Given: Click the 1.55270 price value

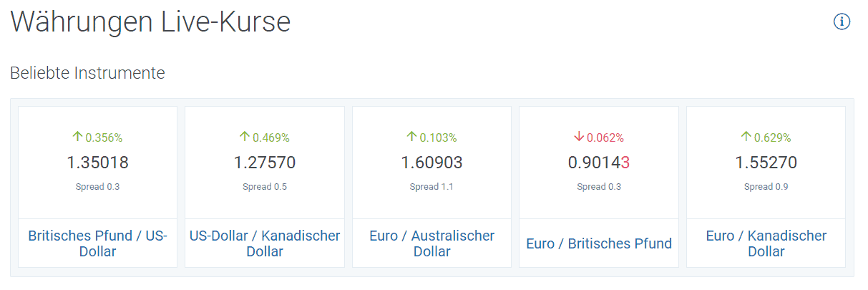Looking at the screenshot, I should tap(766, 163).
